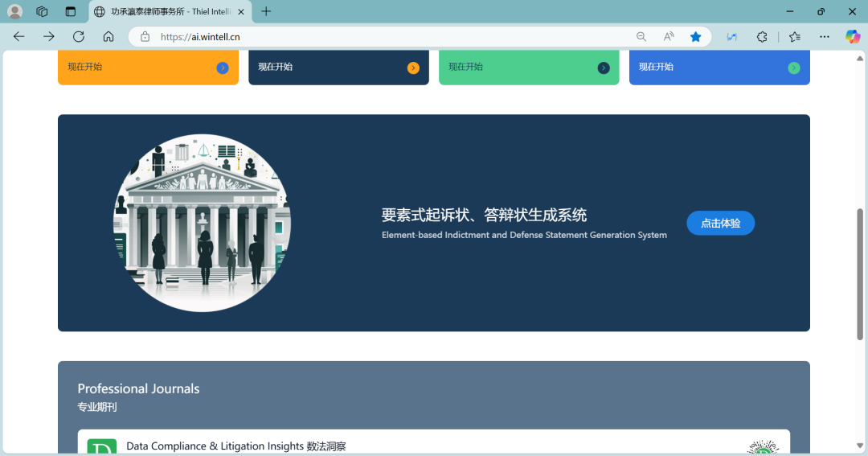
Task: Open the Workspaces icon
Action: click(x=43, y=11)
